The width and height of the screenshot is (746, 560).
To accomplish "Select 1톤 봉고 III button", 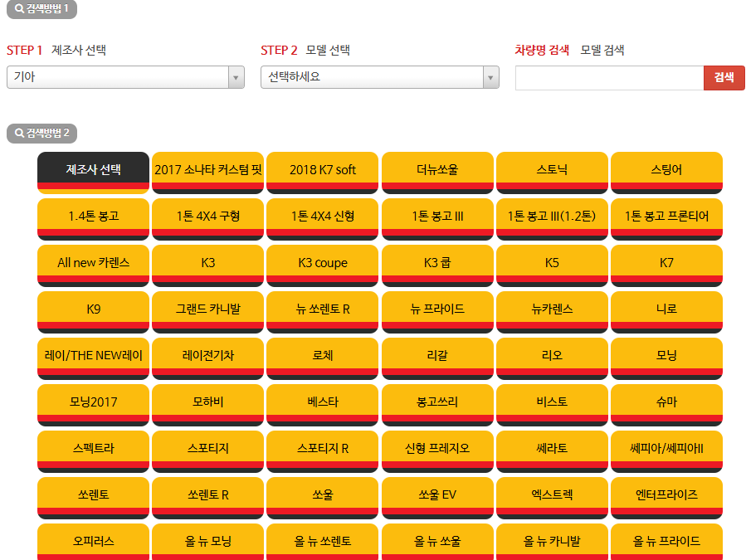I will tap(437, 219).
